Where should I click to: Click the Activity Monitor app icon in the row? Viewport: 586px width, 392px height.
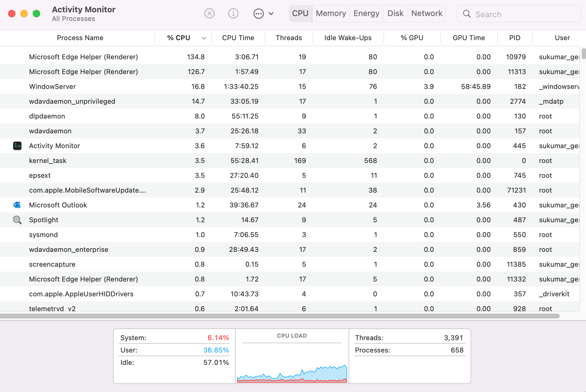click(x=17, y=146)
